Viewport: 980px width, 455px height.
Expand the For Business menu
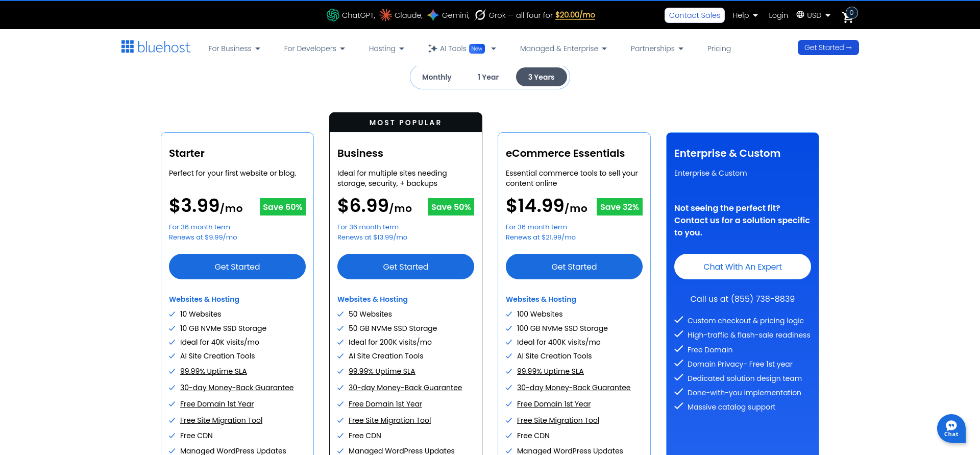coord(234,49)
